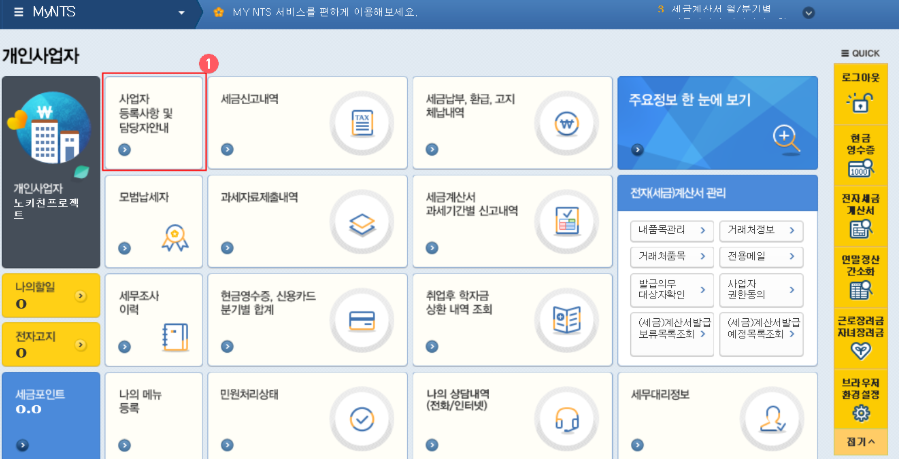Click the 현금영수증 icon in QUICK bar
This screenshot has width=900, height=459.
point(860,168)
